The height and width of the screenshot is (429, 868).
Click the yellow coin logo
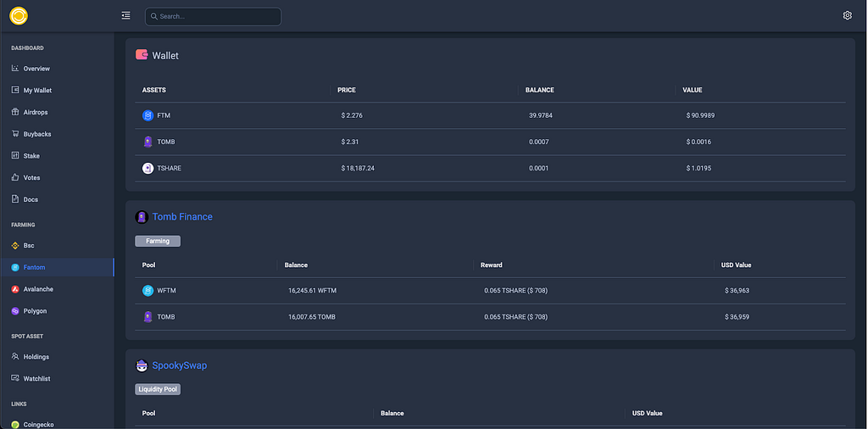coord(19,16)
